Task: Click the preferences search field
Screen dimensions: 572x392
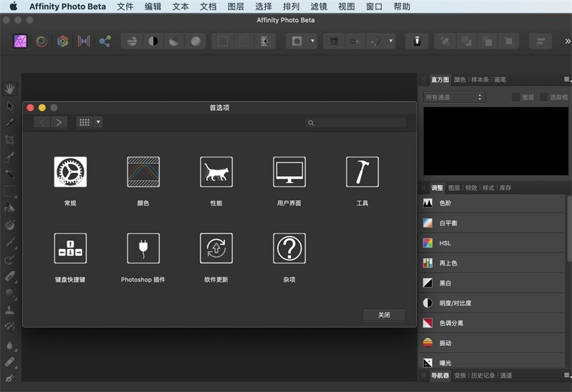Action: [x=355, y=122]
